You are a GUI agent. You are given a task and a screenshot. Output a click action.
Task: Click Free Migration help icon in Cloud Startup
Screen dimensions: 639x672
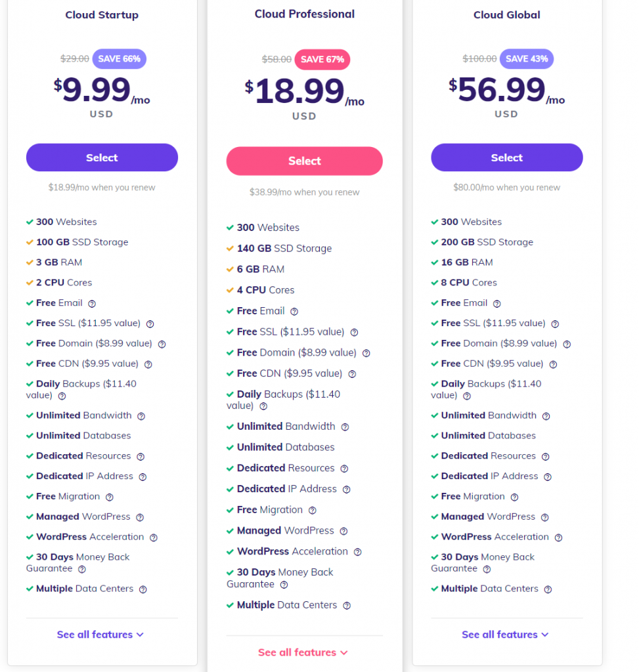[110, 497]
